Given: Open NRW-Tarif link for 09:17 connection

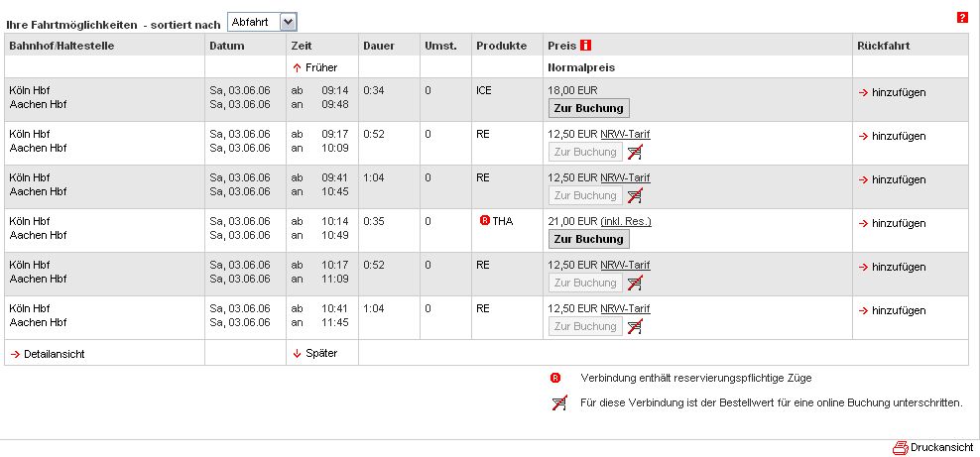Looking at the screenshot, I should [625, 134].
